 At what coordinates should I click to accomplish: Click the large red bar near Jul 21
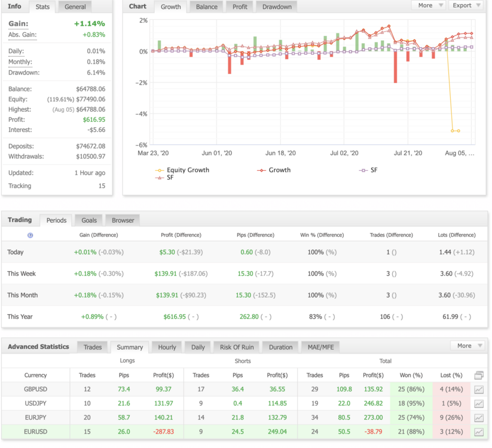395,67
